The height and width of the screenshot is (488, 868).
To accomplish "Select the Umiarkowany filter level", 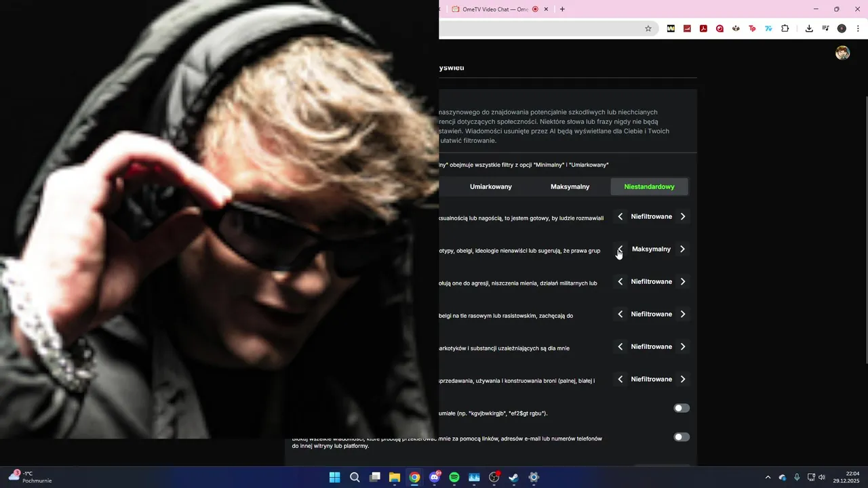I will (x=491, y=186).
